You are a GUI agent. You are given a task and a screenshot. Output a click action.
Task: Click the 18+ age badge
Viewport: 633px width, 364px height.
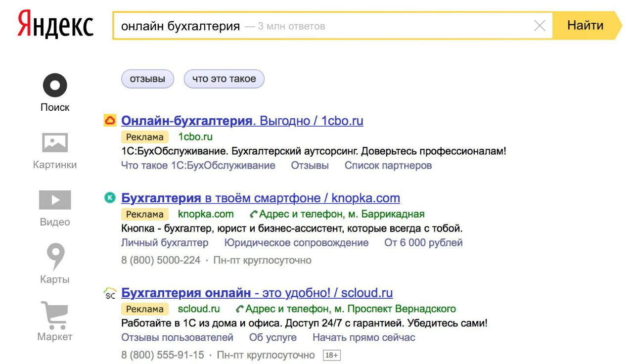pyautogui.click(x=332, y=355)
